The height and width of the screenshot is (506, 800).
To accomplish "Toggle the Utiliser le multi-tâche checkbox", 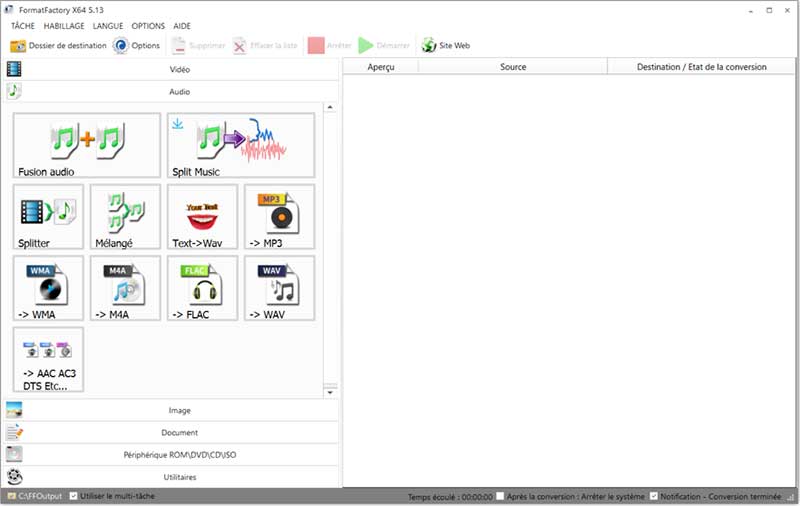I will click(x=74, y=496).
